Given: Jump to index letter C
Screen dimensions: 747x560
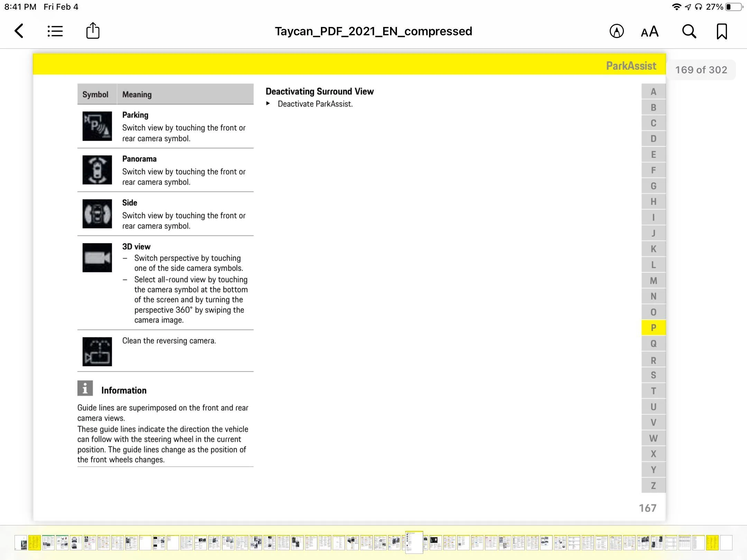Looking at the screenshot, I should coord(653,123).
